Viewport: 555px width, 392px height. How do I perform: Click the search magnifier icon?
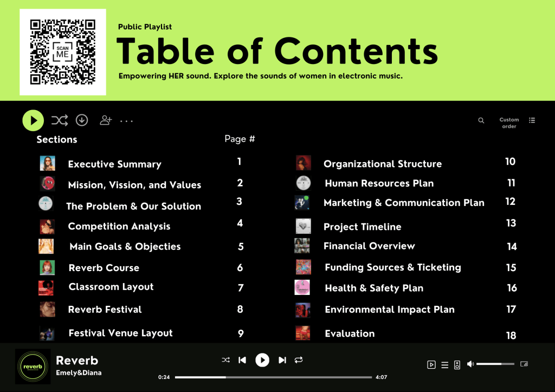(481, 120)
